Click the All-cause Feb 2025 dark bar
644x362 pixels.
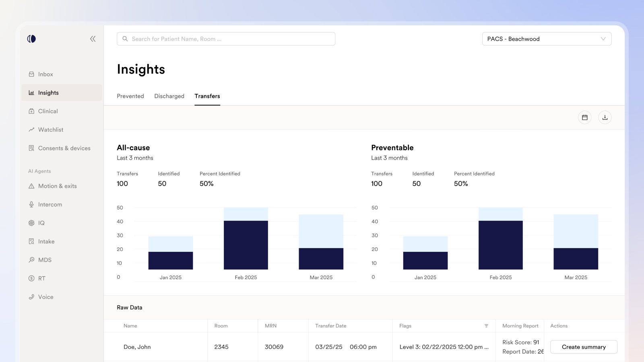[246, 245]
